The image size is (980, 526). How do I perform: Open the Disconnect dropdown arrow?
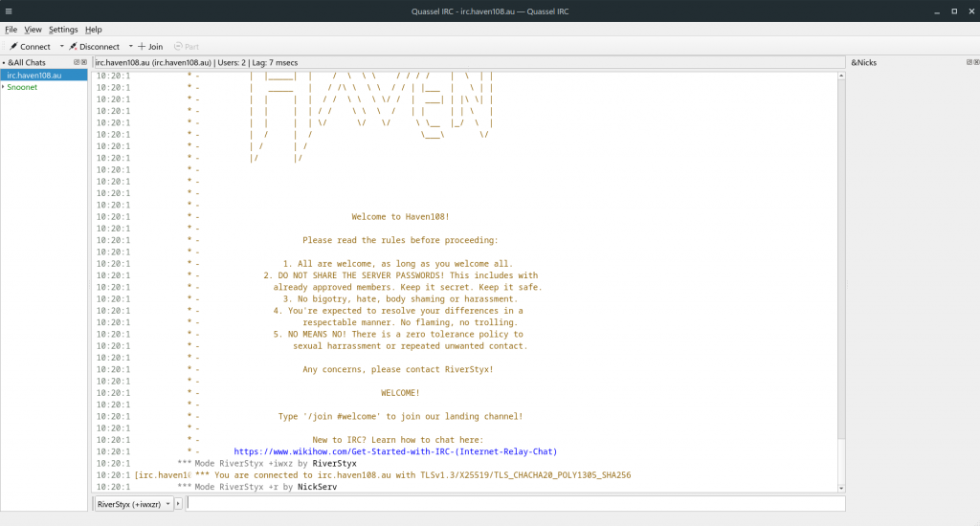(x=130, y=46)
